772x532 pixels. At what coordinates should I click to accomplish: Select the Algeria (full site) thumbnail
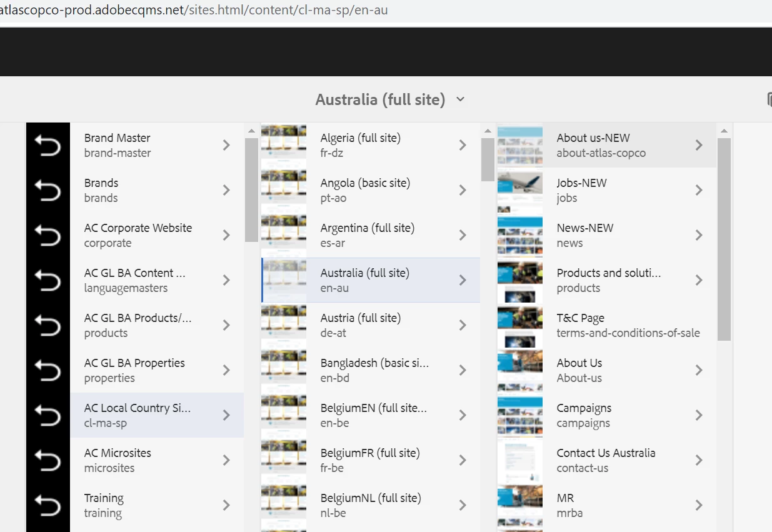[284, 145]
